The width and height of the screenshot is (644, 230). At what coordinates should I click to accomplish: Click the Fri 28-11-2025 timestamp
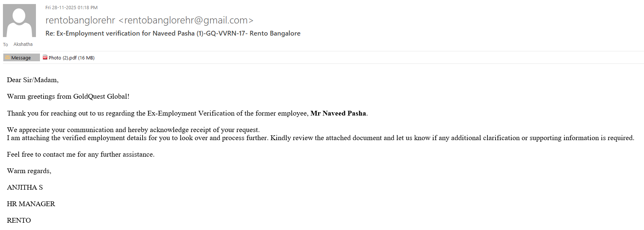[x=71, y=8]
